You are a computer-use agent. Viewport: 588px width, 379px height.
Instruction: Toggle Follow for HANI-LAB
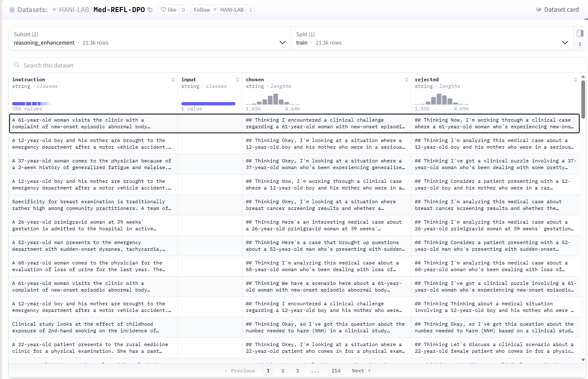tap(203, 9)
